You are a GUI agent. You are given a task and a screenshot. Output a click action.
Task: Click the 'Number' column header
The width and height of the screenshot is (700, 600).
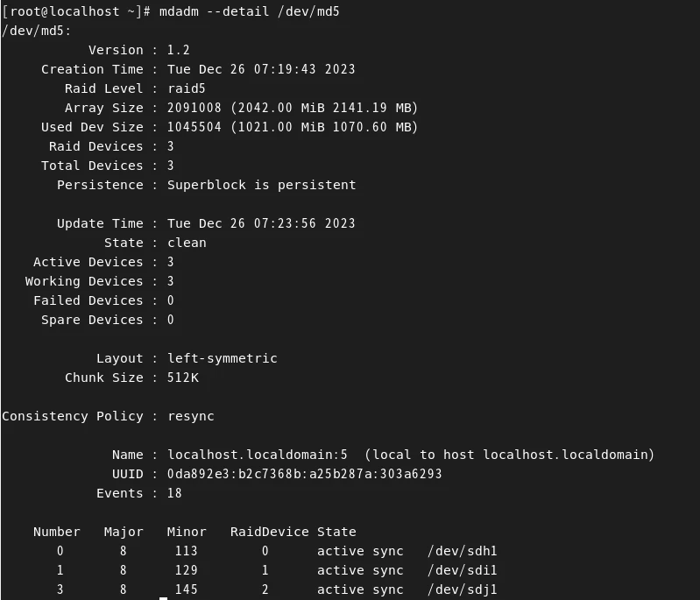[57, 532]
